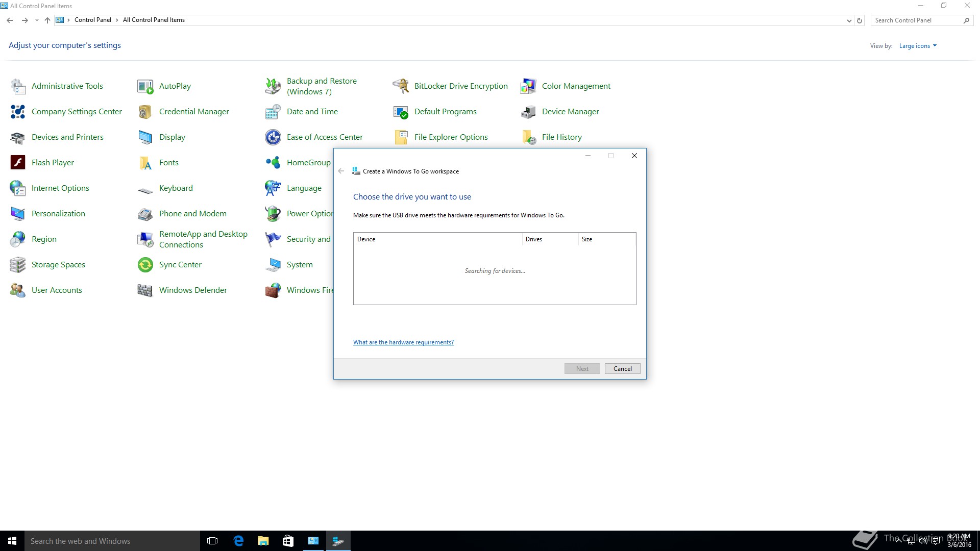Expand the View by Large icons dropdown

coord(918,46)
